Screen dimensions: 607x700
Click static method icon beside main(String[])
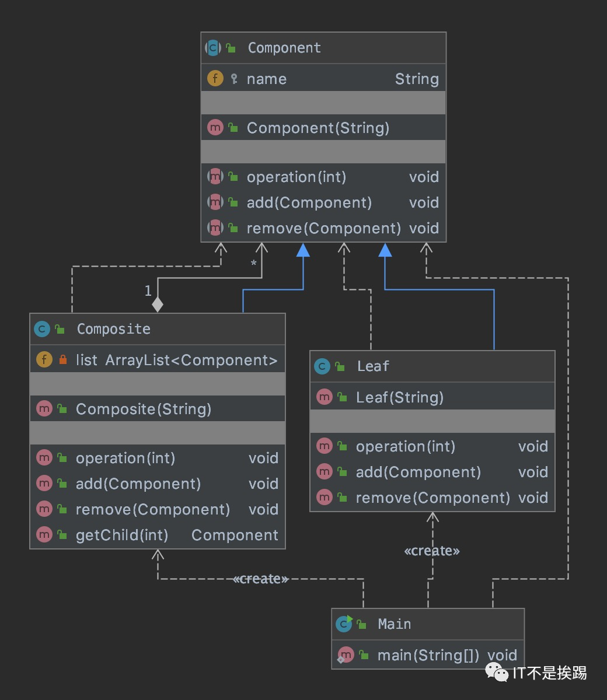point(346,656)
